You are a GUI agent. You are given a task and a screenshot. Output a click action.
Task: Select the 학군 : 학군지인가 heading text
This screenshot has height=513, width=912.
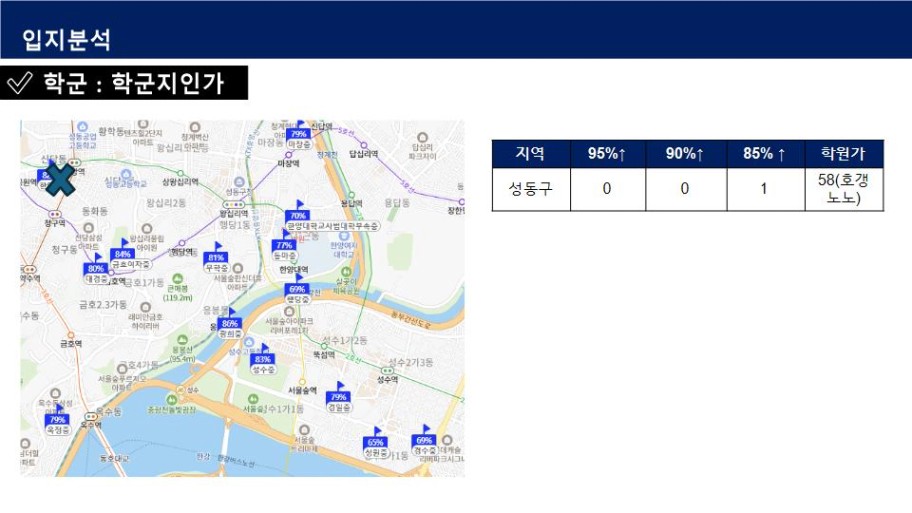click(x=134, y=83)
